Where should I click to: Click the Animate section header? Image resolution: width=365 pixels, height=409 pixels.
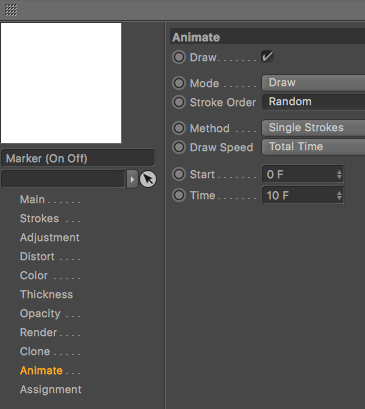[x=267, y=37]
